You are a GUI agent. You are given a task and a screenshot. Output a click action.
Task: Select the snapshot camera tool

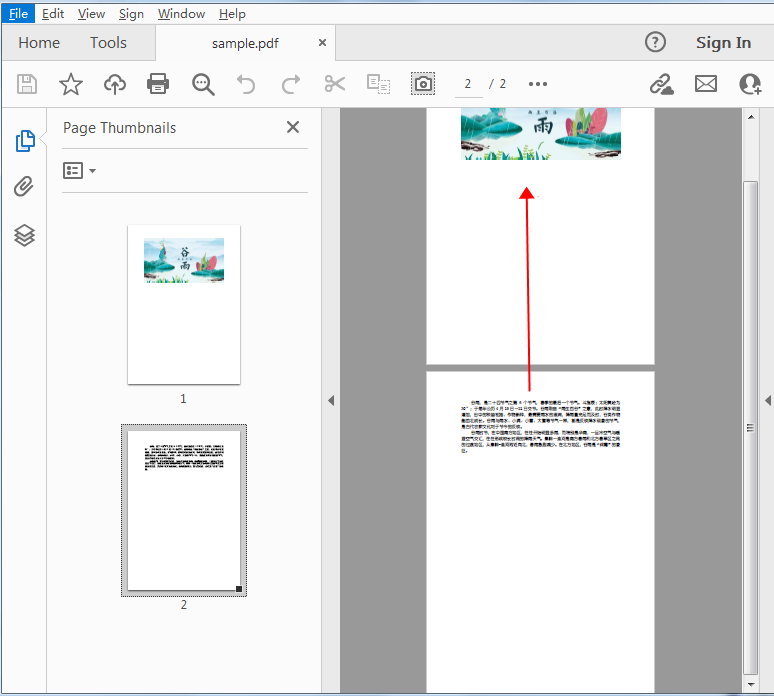423,84
